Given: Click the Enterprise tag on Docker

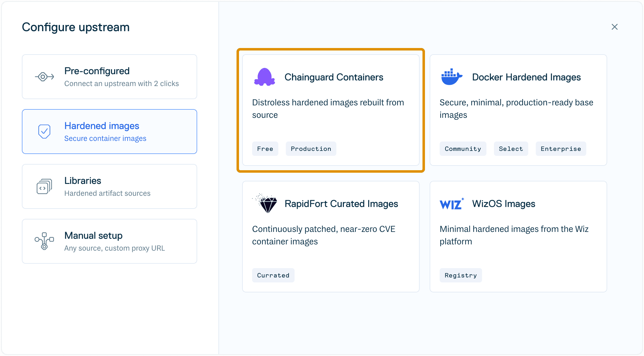Looking at the screenshot, I should 561,149.
